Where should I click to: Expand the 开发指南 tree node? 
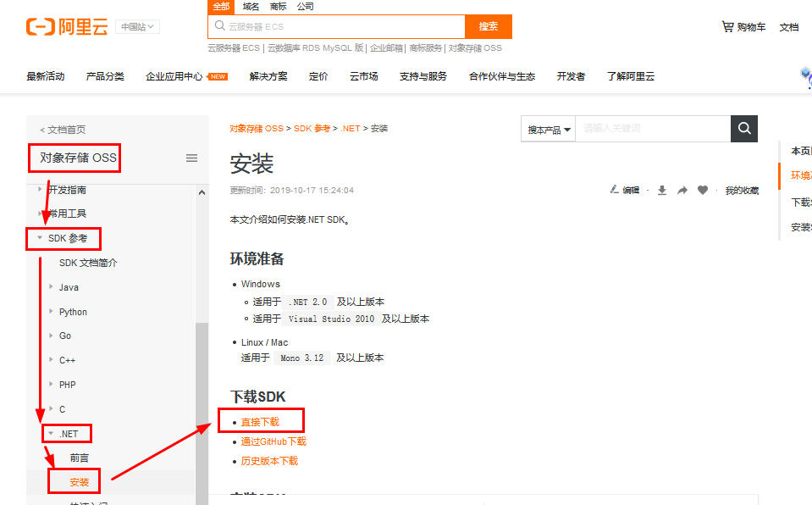click(40, 189)
